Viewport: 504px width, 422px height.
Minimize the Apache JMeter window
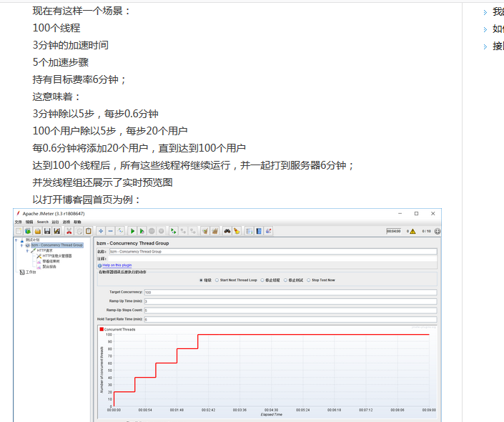pyautogui.click(x=400, y=214)
